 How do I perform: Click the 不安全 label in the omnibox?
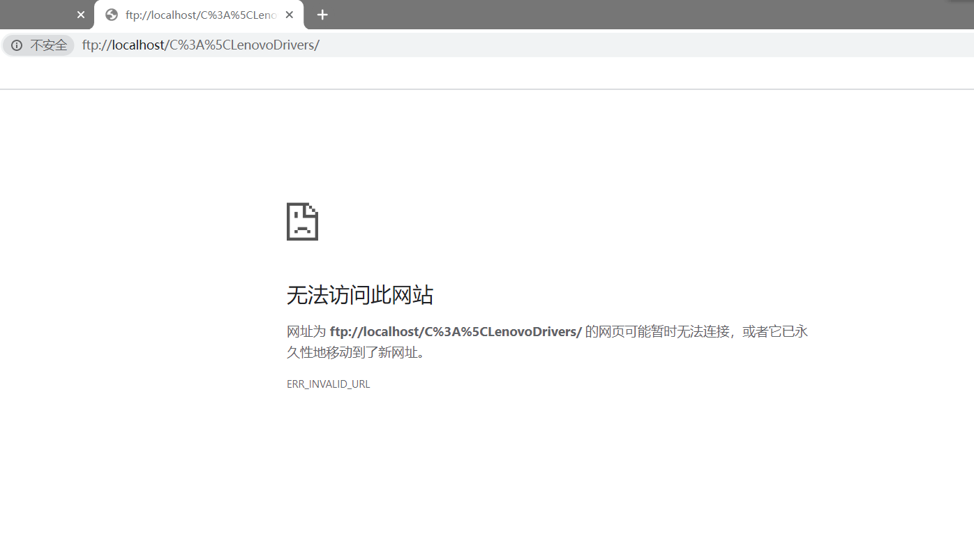[47, 45]
